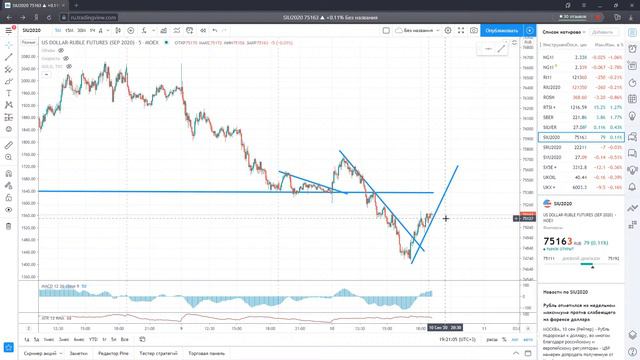The image size is (640, 360).
Task: Open the Заметки tab
Action: coord(78,353)
